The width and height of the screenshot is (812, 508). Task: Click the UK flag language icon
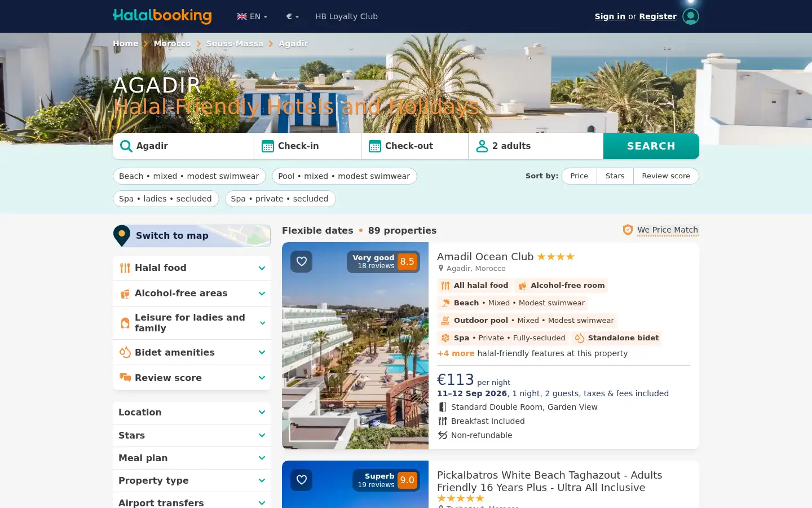[x=242, y=16]
